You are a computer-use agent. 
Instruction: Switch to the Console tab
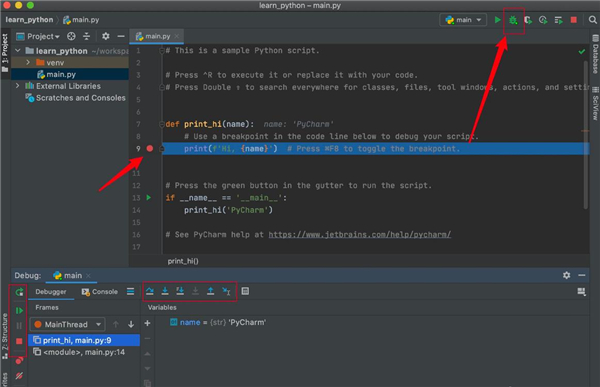[99, 292]
